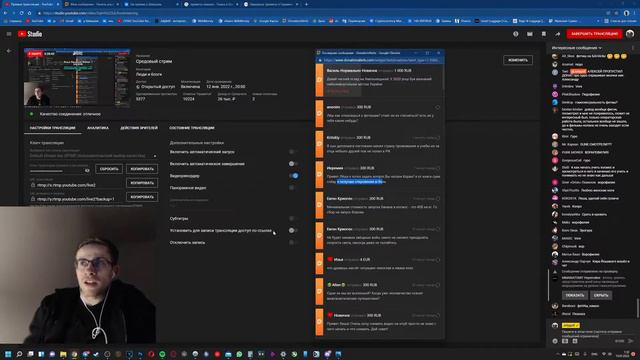Click the Изменить edit button
This screenshot has height=360, width=640.
pyautogui.click(x=518, y=60)
